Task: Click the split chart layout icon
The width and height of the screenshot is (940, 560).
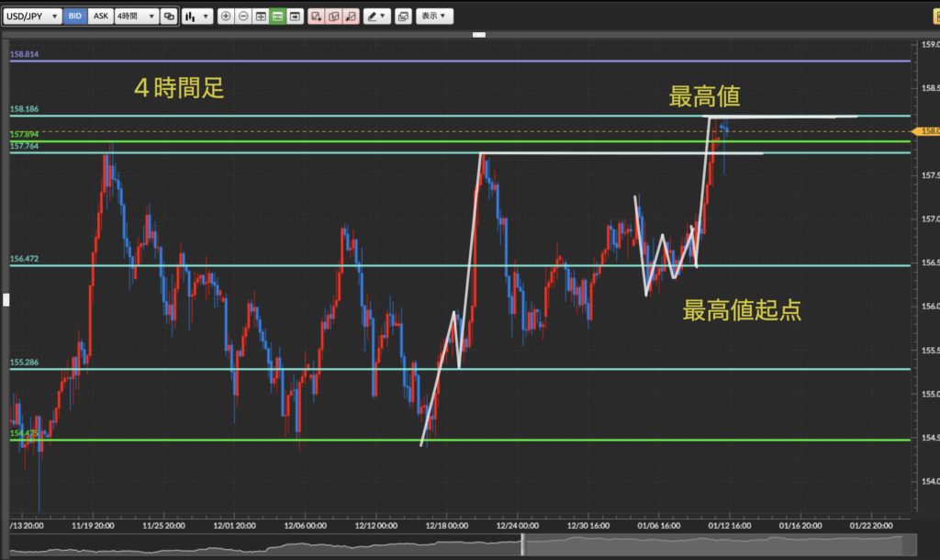Action: point(261,17)
